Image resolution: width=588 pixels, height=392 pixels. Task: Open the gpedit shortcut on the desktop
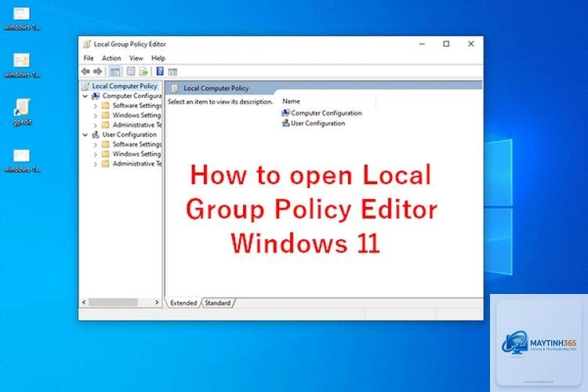[22, 112]
